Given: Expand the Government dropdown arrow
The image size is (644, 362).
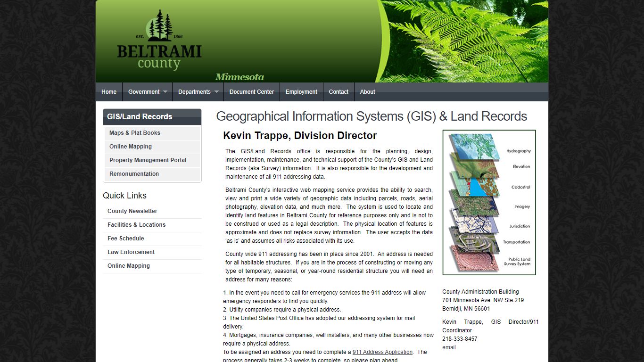Looking at the screenshot, I should 165,92.
